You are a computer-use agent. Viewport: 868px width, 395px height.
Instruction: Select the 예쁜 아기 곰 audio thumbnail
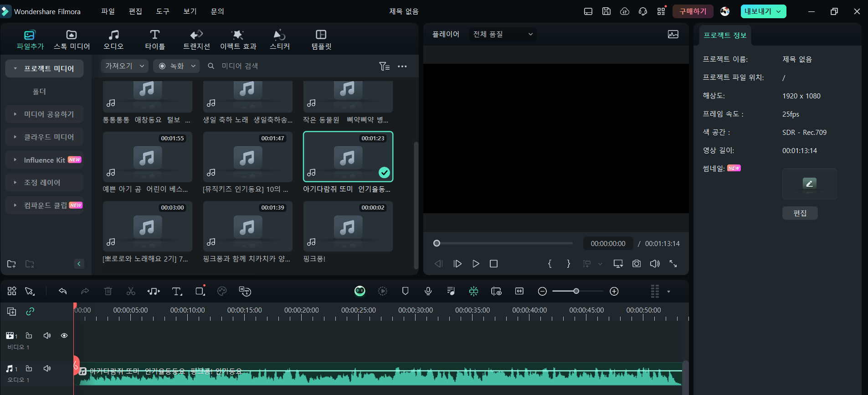[148, 157]
